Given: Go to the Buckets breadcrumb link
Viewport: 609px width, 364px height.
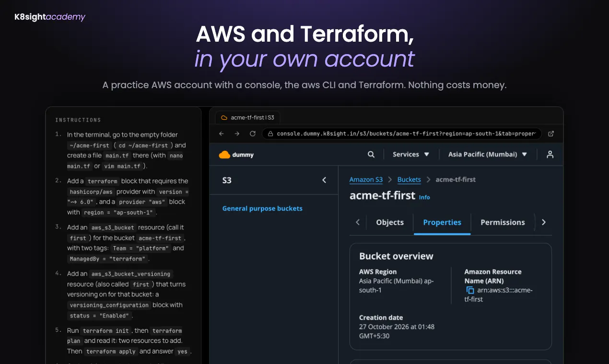Looking at the screenshot, I should pos(409,180).
